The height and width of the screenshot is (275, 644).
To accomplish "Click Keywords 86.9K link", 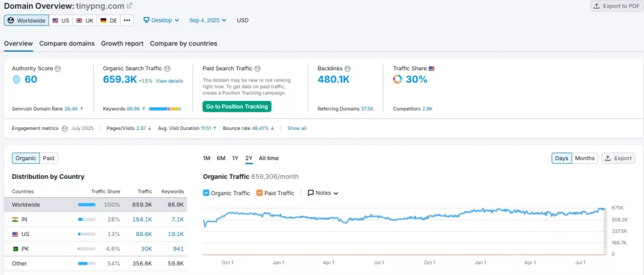I will [x=133, y=109].
